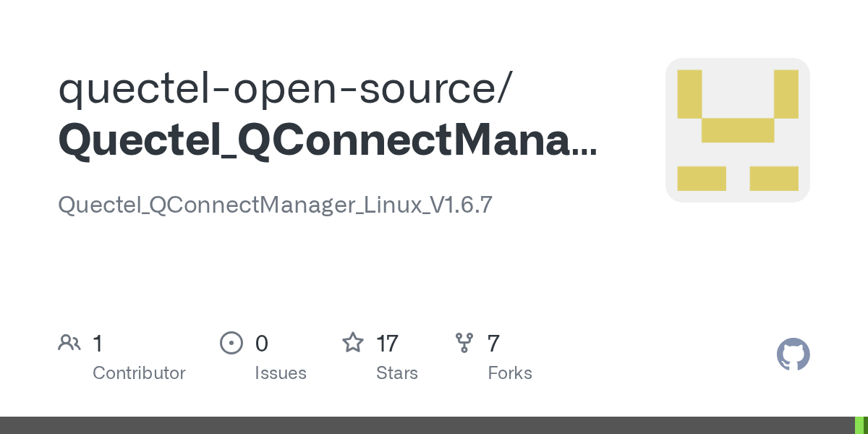This screenshot has width=868, height=434.
Task: Click the GitHub Octocat logo
Action: click(x=793, y=354)
